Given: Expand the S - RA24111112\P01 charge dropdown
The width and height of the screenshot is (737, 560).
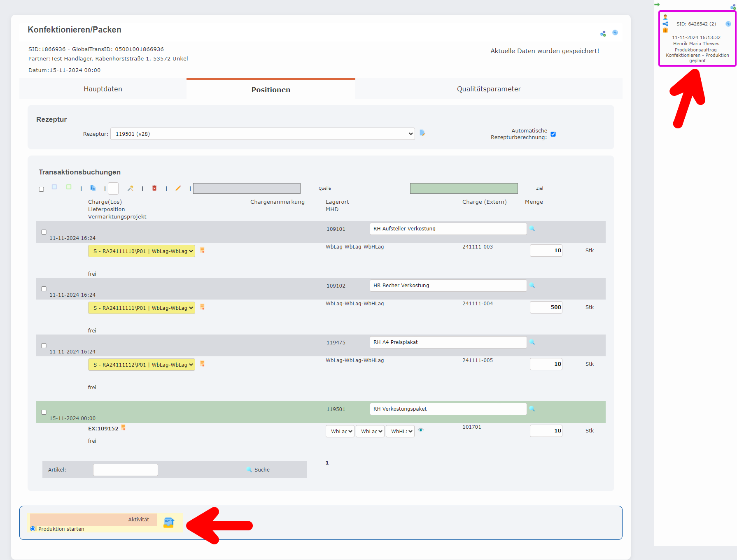Looking at the screenshot, I should coord(141,365).
